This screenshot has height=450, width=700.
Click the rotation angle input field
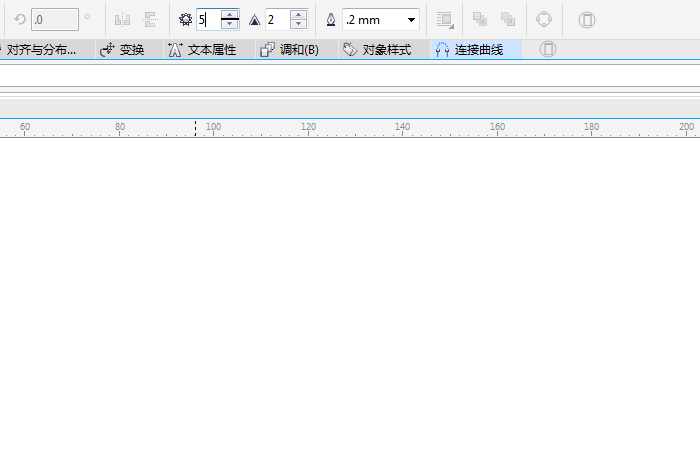(54, 19)
